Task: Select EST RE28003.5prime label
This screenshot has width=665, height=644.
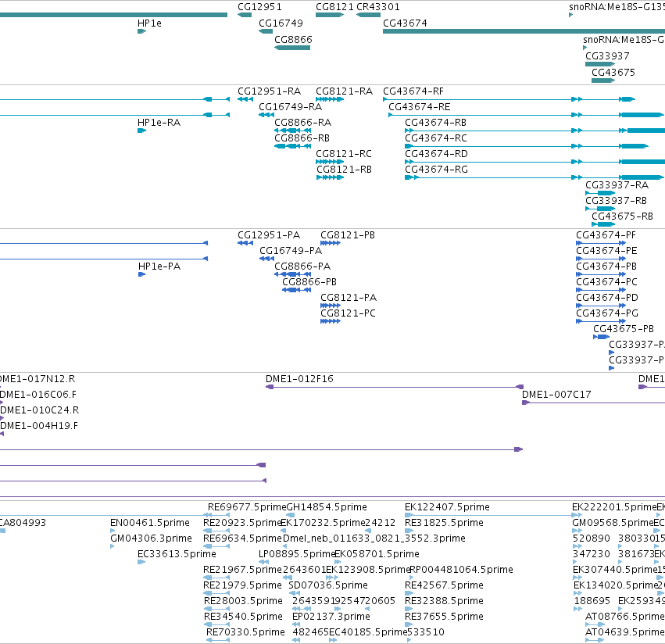Action: [x=243, y=601]
